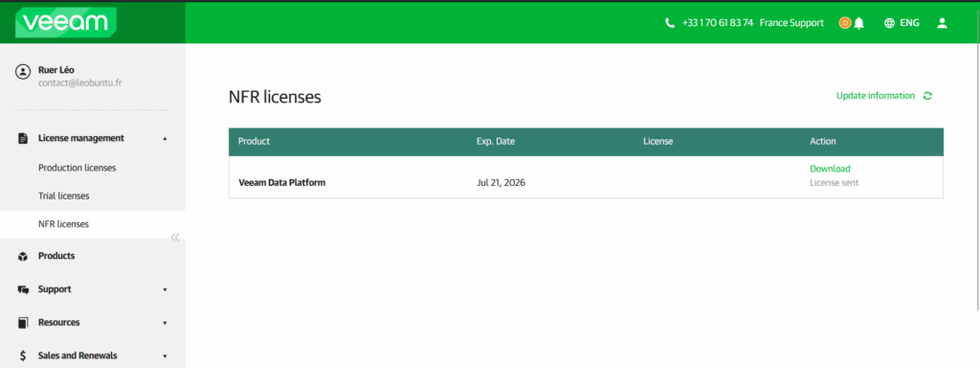Click the Support chat icon
The height and width of the screenshot is (368, 980).
point(23,289)
